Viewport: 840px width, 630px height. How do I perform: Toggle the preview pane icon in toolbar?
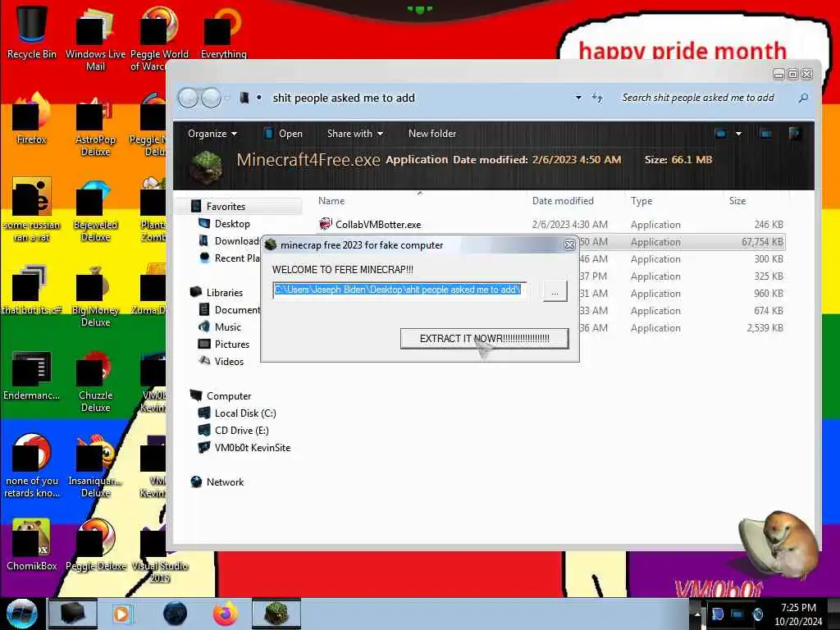(765, 134)
